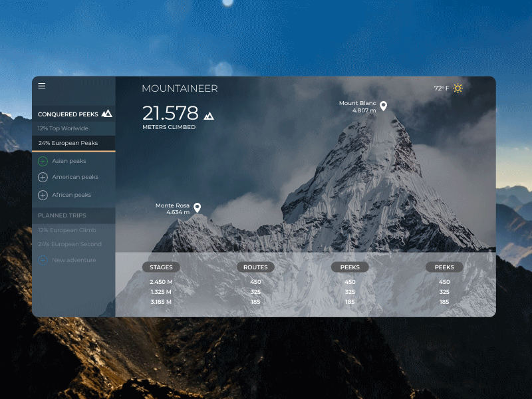Open the hamburger navigation menu
532x399 pixels.
[x=42, y=86]
